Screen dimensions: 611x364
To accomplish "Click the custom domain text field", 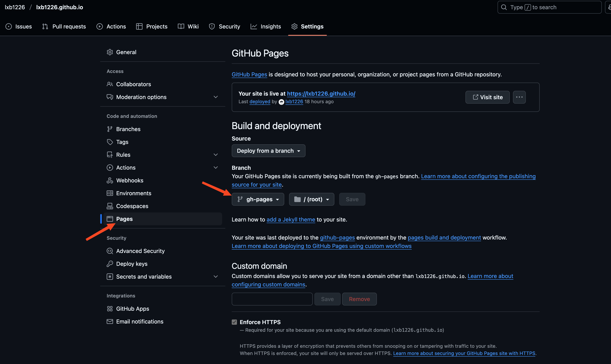I will coord(272,299).
